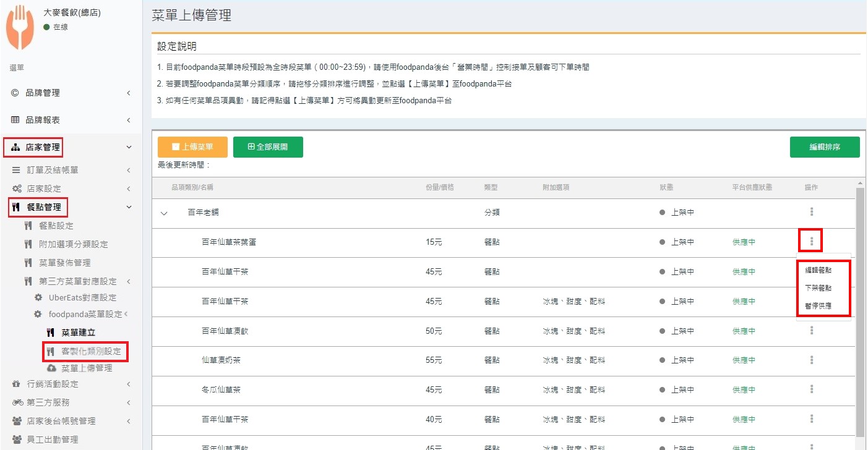The image size is (868, 450).
Task: Click the 編輯排序 button
Action: coord(824,147)
